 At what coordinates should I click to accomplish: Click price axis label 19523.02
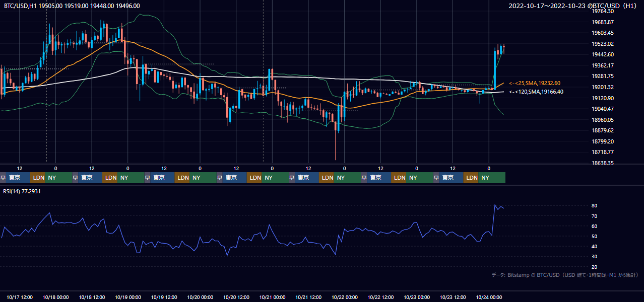pos(603,44)
